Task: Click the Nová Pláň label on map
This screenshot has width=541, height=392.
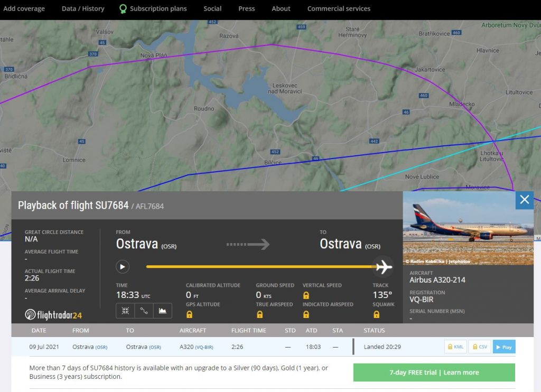Action: click(154, 55)
